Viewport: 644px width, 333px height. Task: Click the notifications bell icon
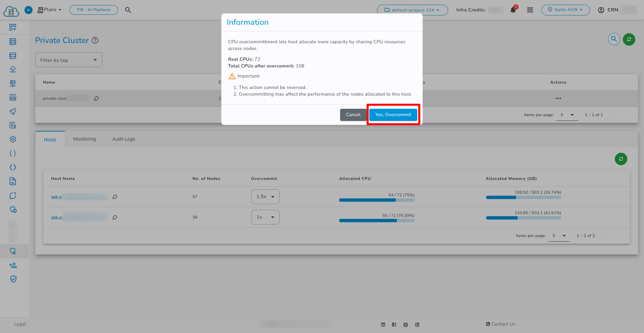pos(513,10)
